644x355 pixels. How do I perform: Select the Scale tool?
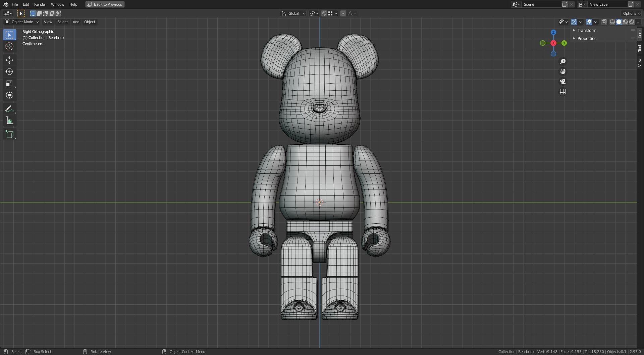(x=9, y=83)
